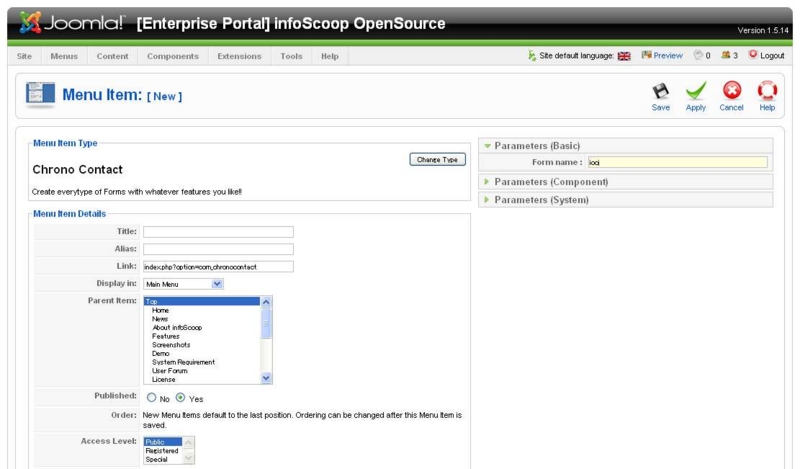Click the Joomla! logo in header

[x=72, y=23]
